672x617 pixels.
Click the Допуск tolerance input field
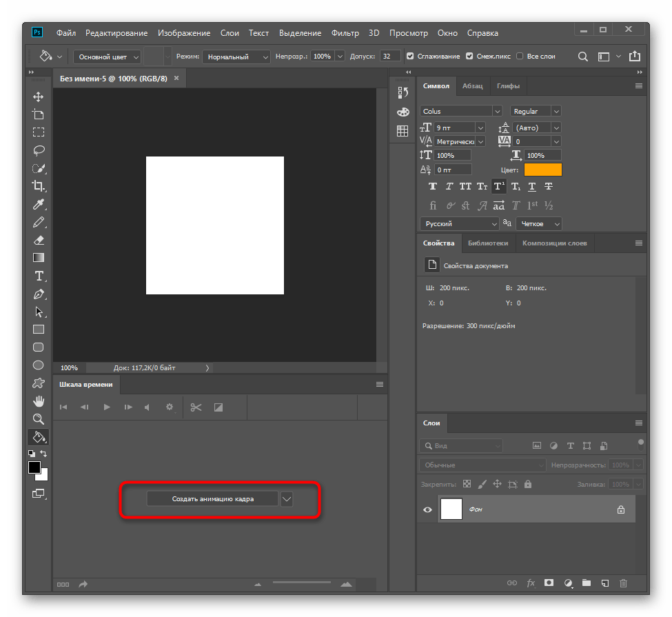click(x=389, y=57)
